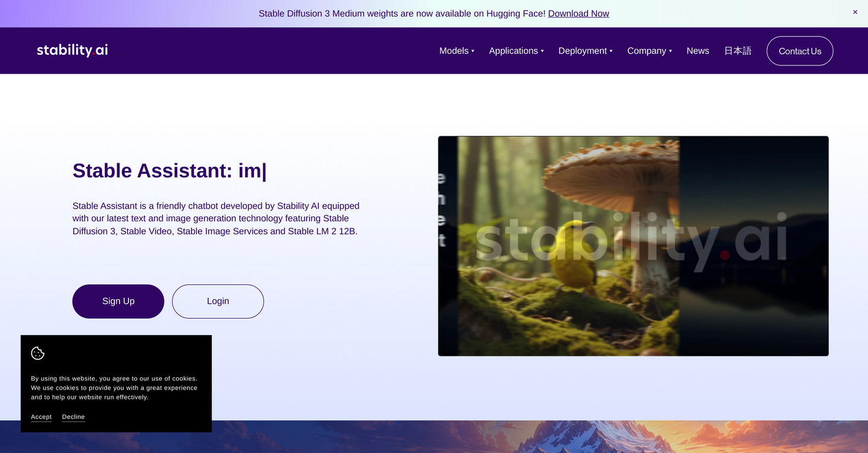Screen dimensions: 868x453
Task: Click the mushroom and bird video preview
Action: (633, 246)
